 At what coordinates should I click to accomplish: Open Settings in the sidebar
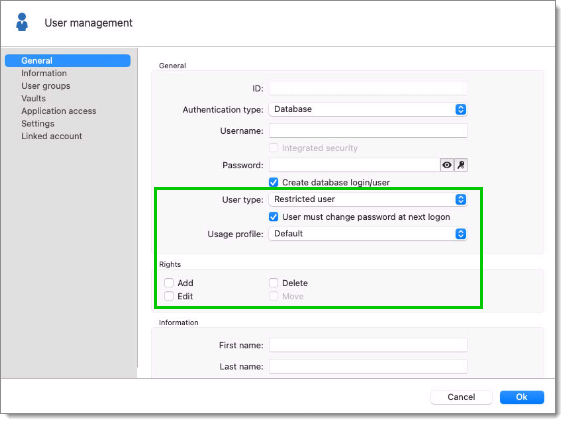pyautogui.click(x=38, y=124)
